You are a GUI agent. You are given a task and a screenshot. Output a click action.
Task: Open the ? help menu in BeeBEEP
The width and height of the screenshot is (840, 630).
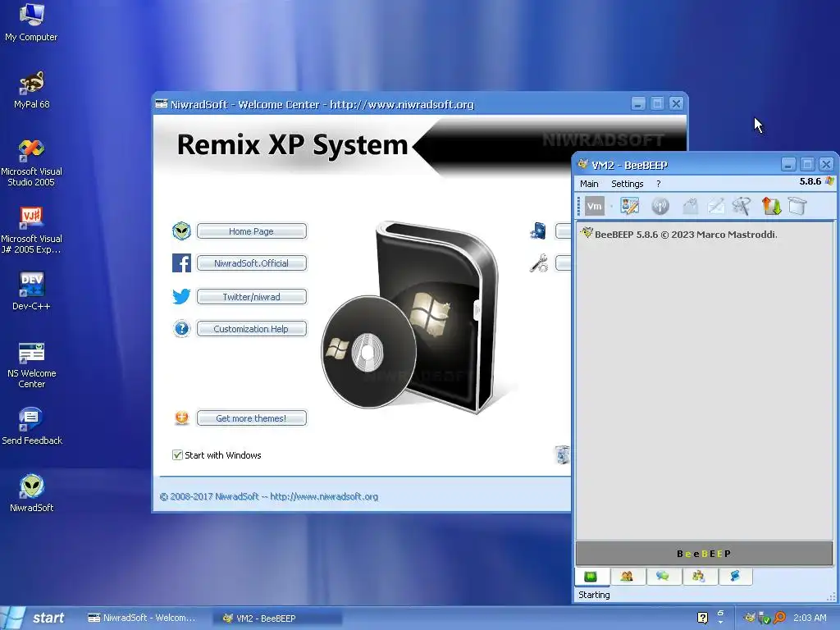(659, 184)
